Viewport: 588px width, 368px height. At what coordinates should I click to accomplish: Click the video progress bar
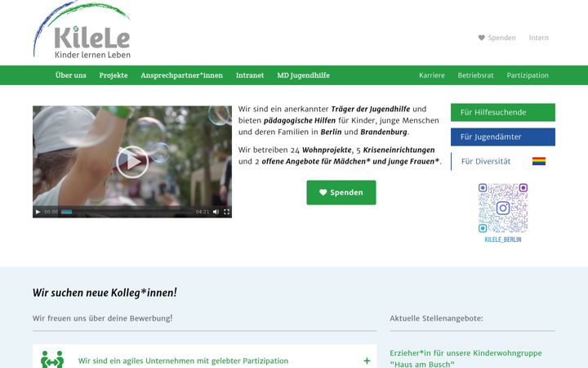[x=127, y=212]
